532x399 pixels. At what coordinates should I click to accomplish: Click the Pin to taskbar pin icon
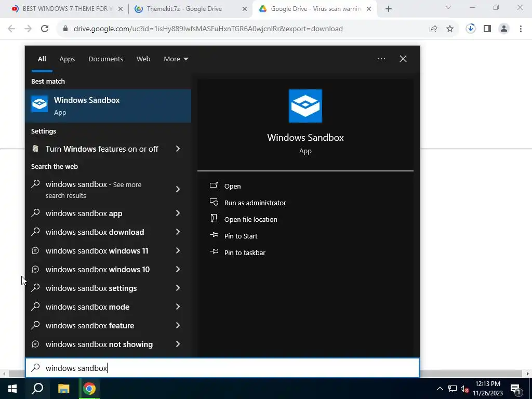(214, 252)
